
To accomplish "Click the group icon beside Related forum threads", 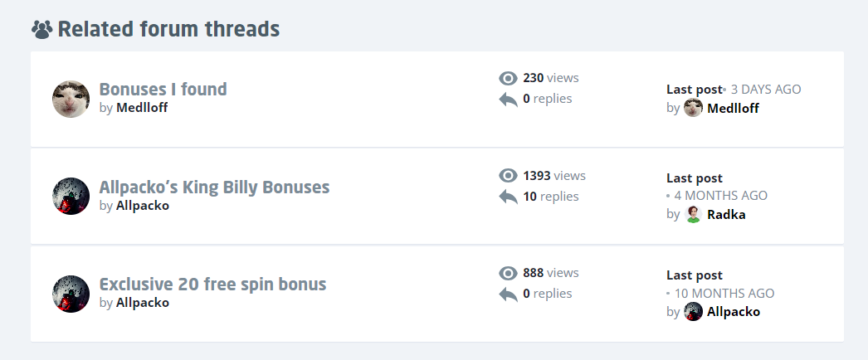I will coord(42,31).
